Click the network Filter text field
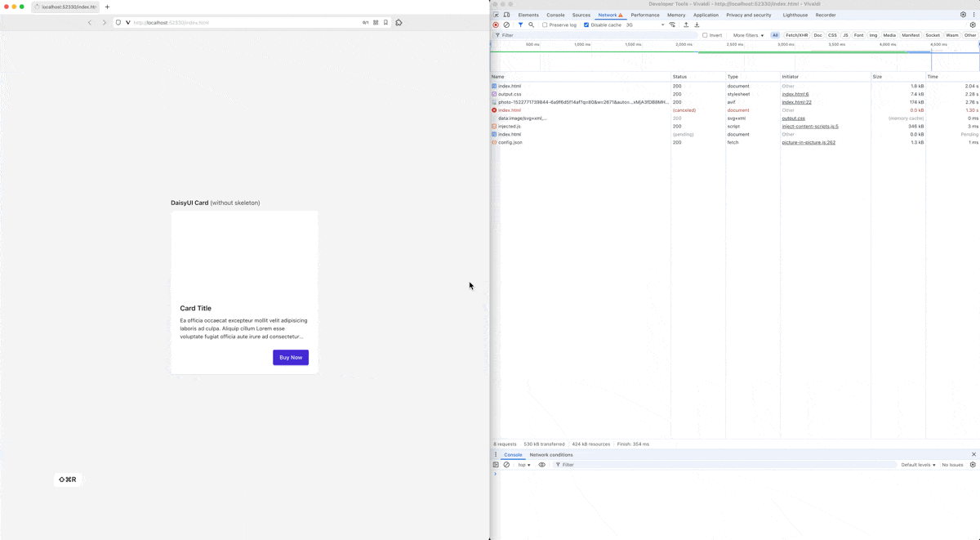This screenshot has height=540, width=980. pos(596,35)
